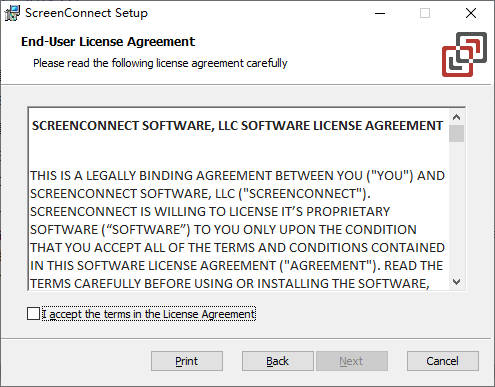The height and width of the screenshot is (387, 495).
Task: Click the grayed-out maximize window button
Action: tap(425, 13)
